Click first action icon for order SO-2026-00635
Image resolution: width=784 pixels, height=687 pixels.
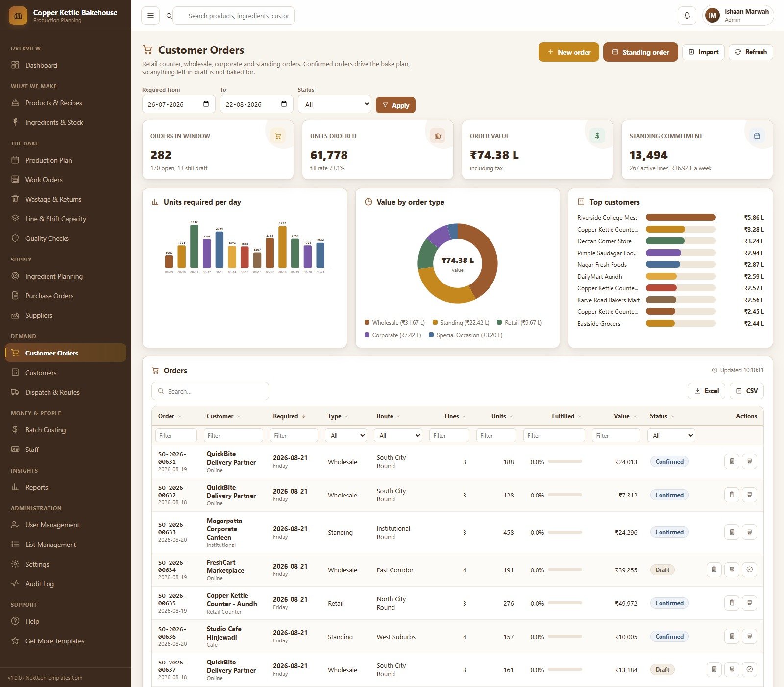click(732, 603)
